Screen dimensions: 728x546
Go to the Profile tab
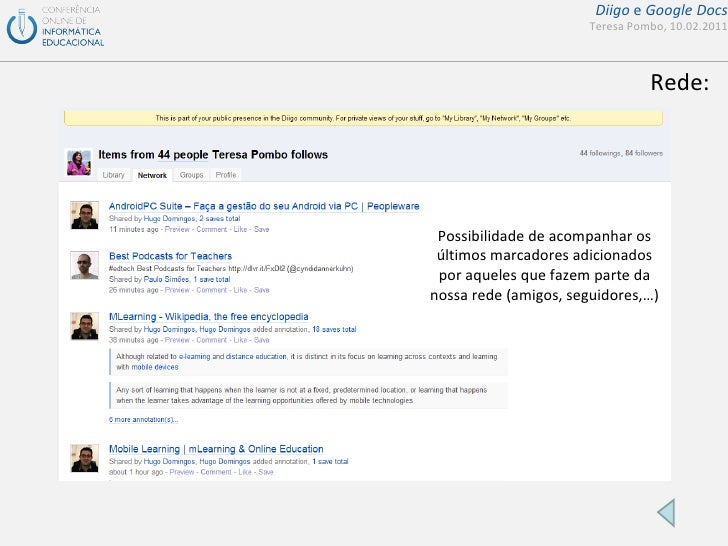(226, 175)
